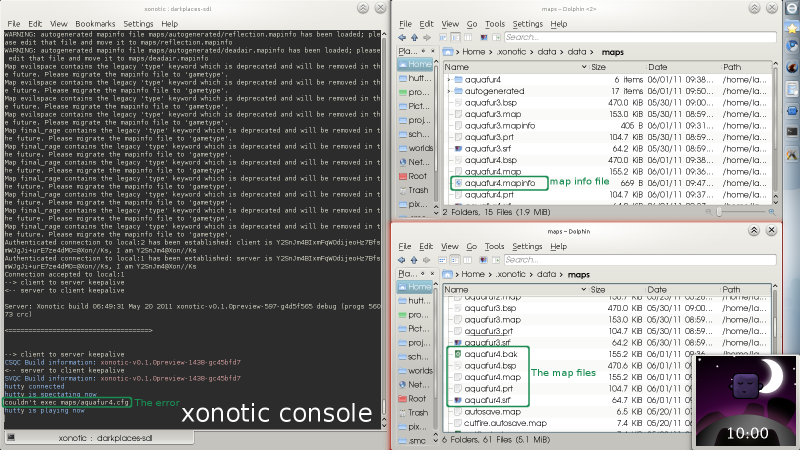Viewport: 800px width, 450px height.
Task: Click Search field in lower Dolphin window
Action: pos(640,260)
